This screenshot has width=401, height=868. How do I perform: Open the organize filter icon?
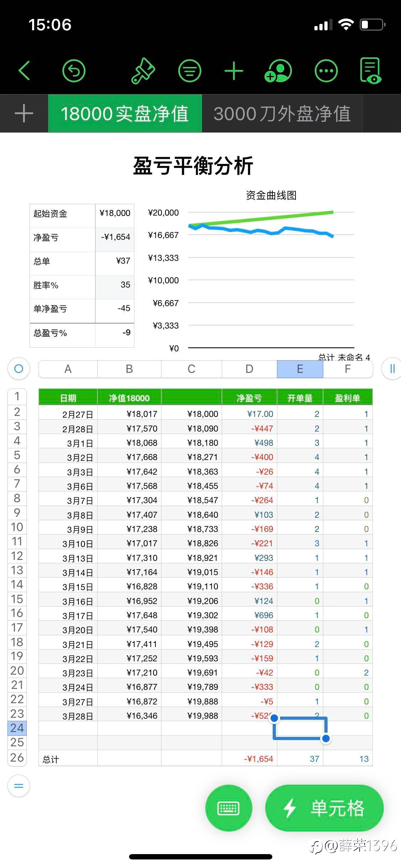pos(190,71)
